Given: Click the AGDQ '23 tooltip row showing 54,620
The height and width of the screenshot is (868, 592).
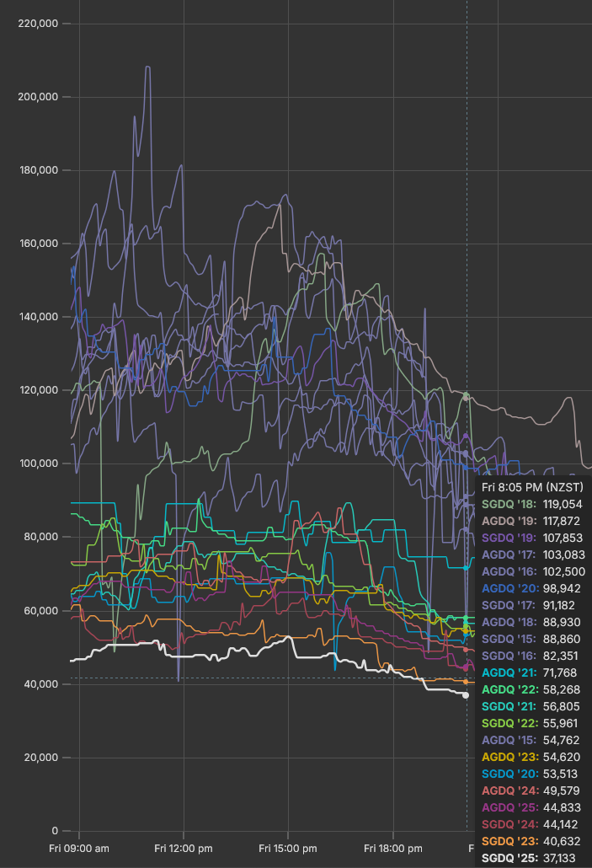Looking at the screenshot, I should coord(531,758).
